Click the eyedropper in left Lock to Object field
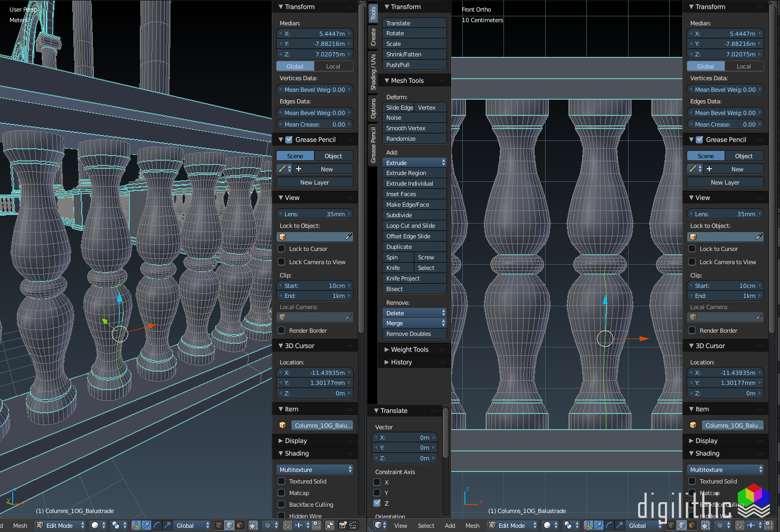The width and height of the screenshot is (780, 532). pos(348,237)
